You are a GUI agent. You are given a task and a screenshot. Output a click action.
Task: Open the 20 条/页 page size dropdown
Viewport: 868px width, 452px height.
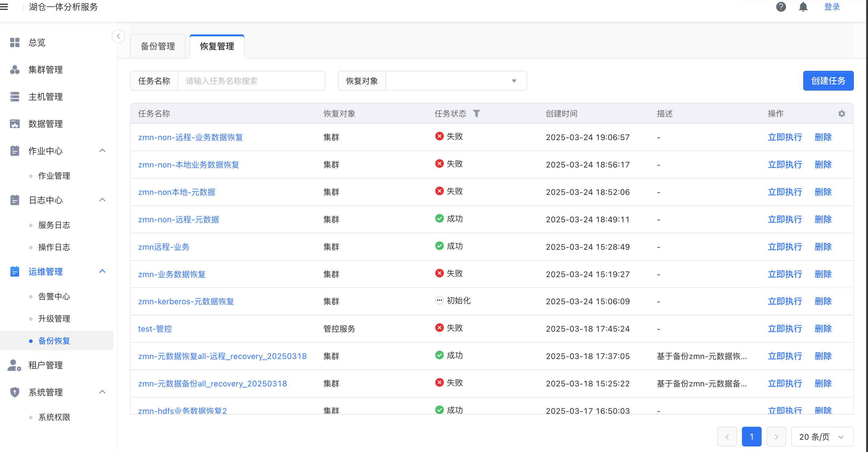click(822, 437)
